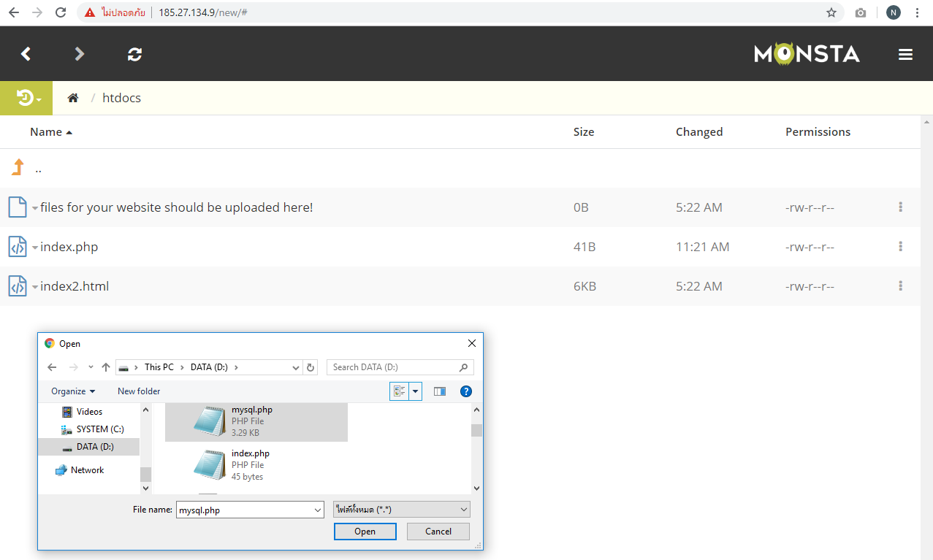Click the Cancel button in dialog
Image resolution: width=933 pixels, height=560 pixels.
(438, 532)
